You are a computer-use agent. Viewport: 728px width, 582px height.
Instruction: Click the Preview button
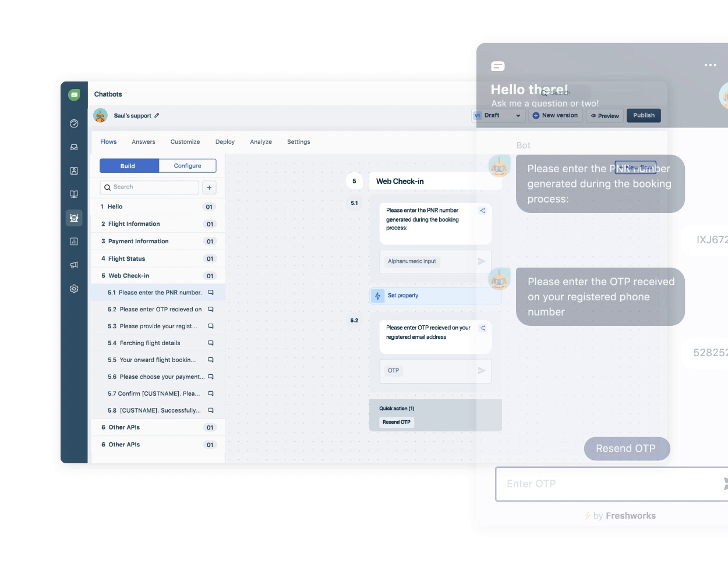[x=605, y=116]
